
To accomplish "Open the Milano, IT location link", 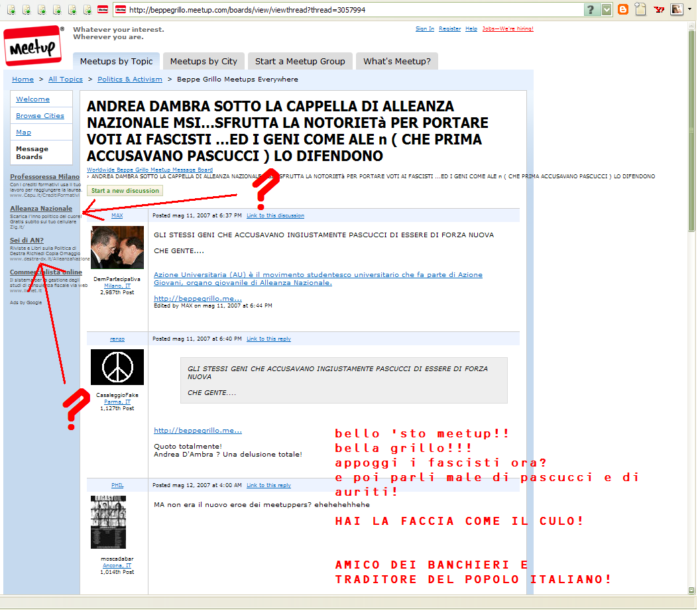I will (x=117, y=286).
